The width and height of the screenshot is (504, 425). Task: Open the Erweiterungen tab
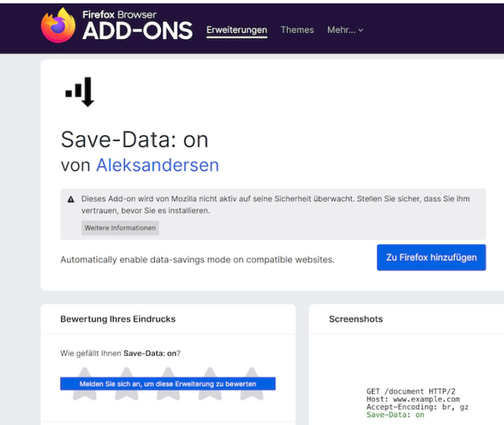point(237,30)
